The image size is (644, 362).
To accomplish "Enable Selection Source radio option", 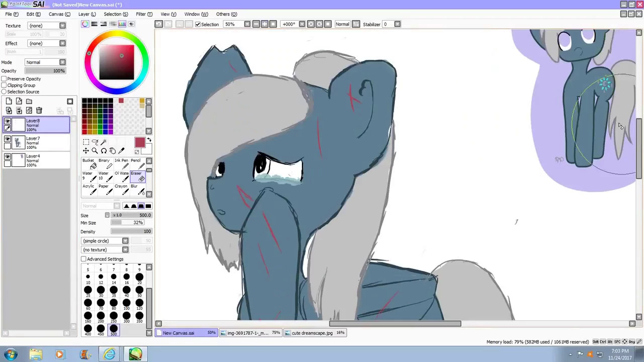I will [x=4, y=92].
